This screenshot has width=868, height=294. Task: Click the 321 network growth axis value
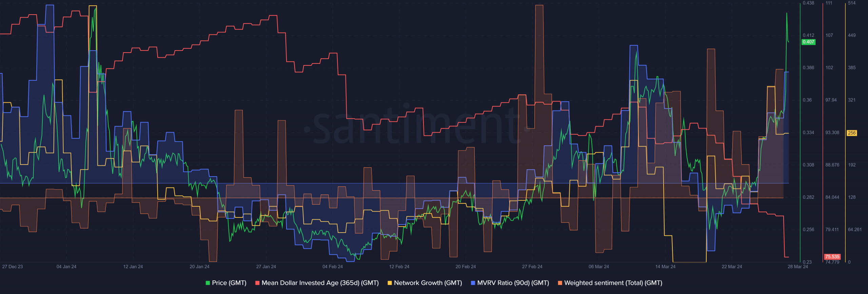[x=852, y=100]
